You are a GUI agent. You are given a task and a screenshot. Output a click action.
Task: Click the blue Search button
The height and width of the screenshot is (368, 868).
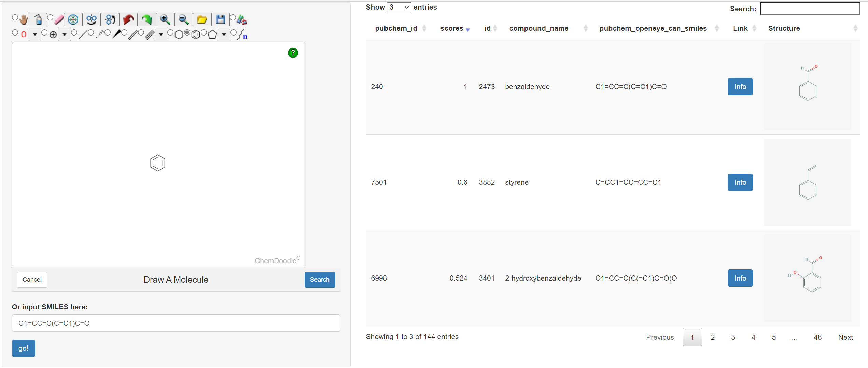[x=320, y=280]
